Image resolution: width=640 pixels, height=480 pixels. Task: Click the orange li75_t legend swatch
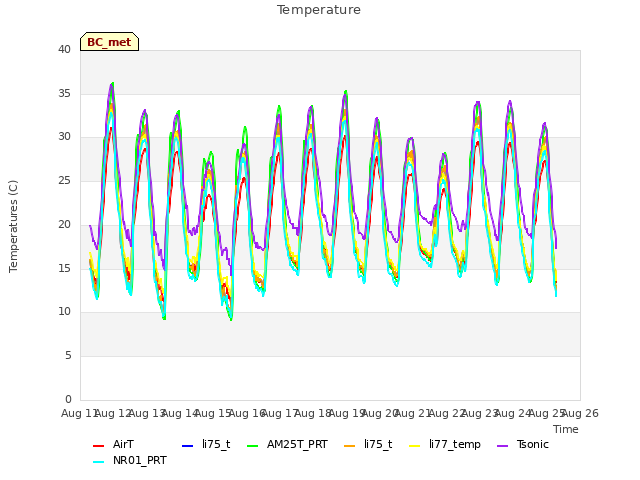point(350,445)
